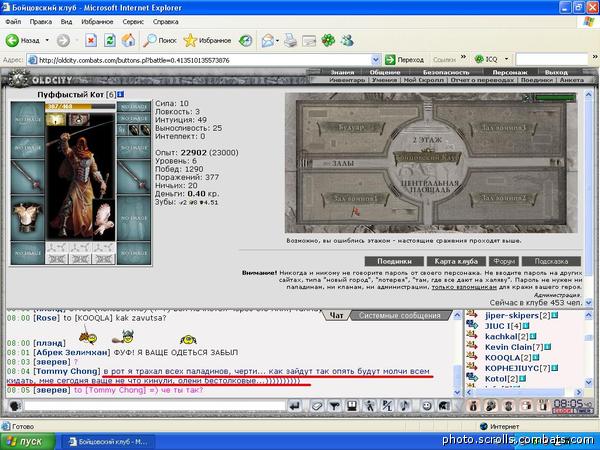The height and width of the screenshot is (450, 600).
Task: Open the ICQ toolbar dropdown arrow
Action: (x=506, y=59)
